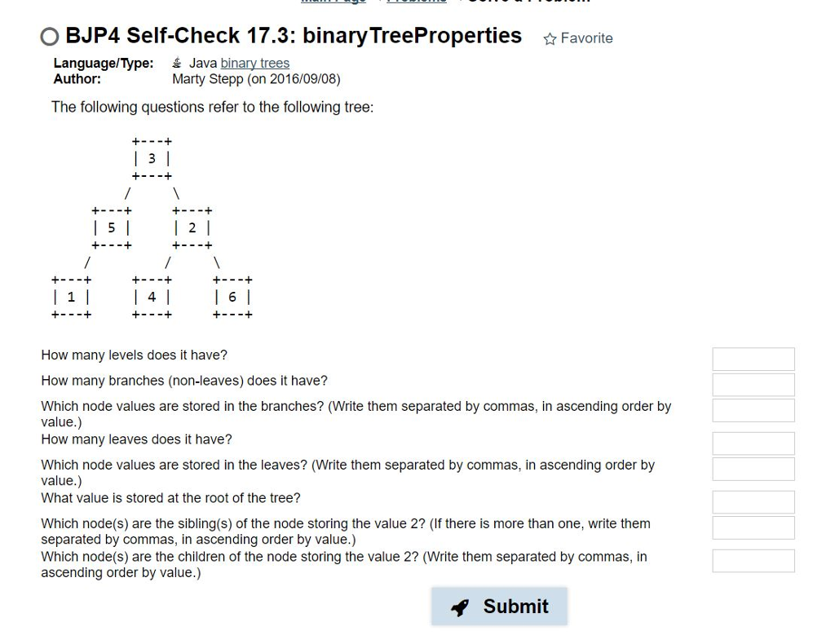Viewport: 835px width, 644px height.
Task: Select the completion circle next to problem title
Action: pyautogui.click(x=49, y=37)
